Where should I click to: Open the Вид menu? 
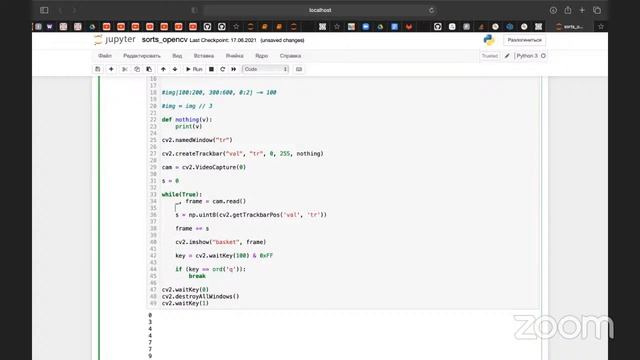177,56
